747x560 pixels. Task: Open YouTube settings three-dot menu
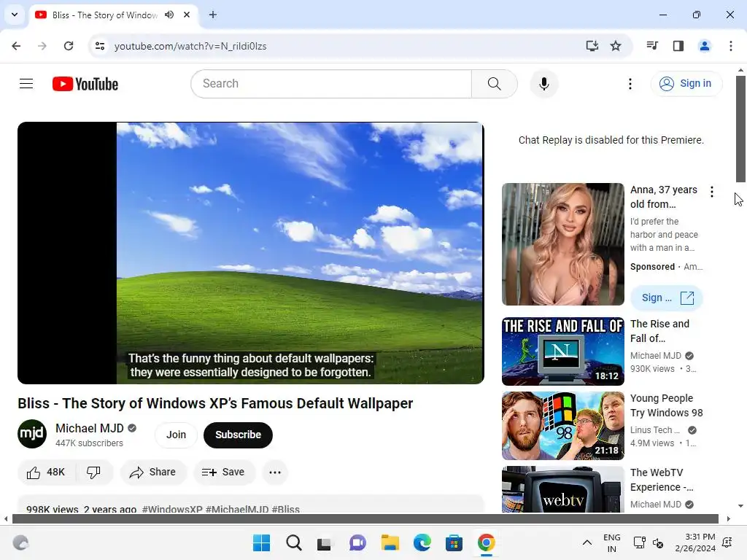click(x=630, y=84)
